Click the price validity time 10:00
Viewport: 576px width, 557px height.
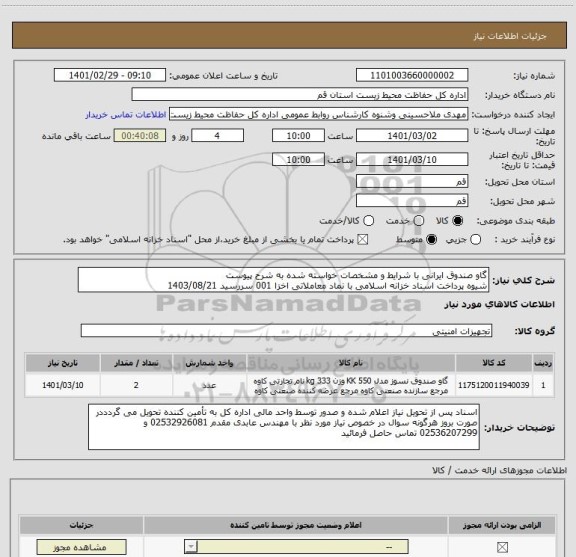point(298,159)
